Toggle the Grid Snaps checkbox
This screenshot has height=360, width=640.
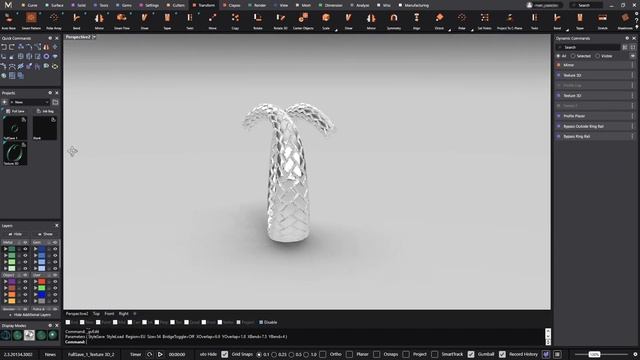pos(224,354)
